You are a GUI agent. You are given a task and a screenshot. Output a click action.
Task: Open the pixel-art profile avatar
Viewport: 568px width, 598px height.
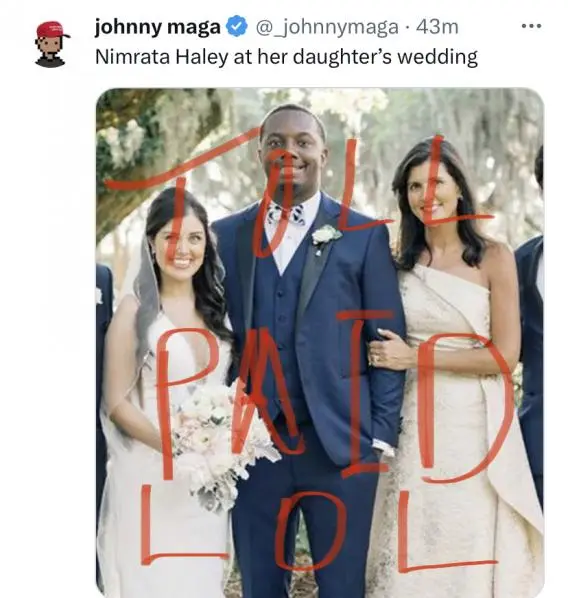point(51,44)
